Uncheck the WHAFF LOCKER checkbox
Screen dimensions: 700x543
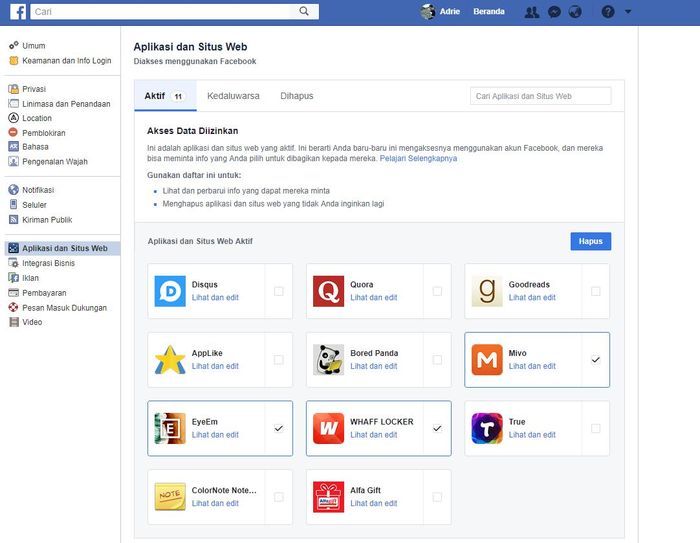437,428
